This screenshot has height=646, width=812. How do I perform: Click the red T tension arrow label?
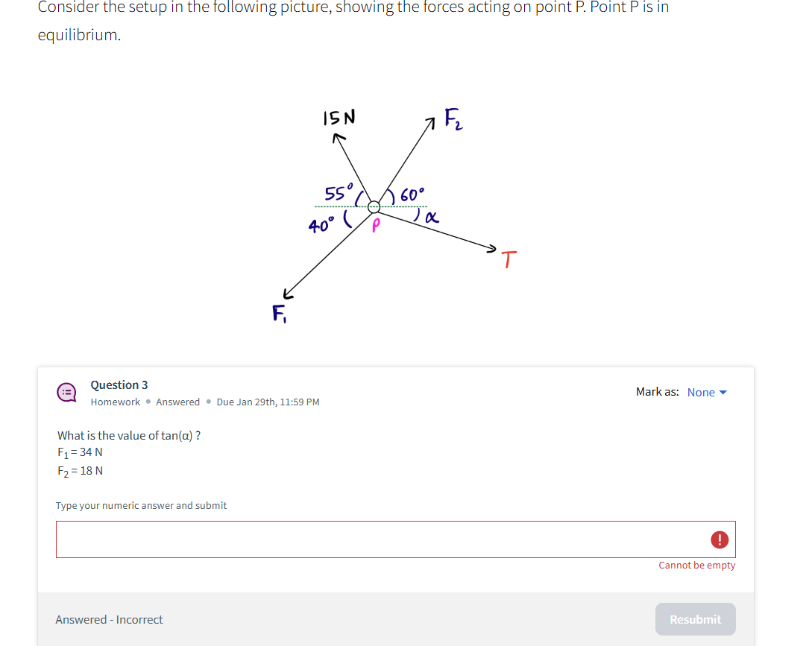(x=509, y=259)
